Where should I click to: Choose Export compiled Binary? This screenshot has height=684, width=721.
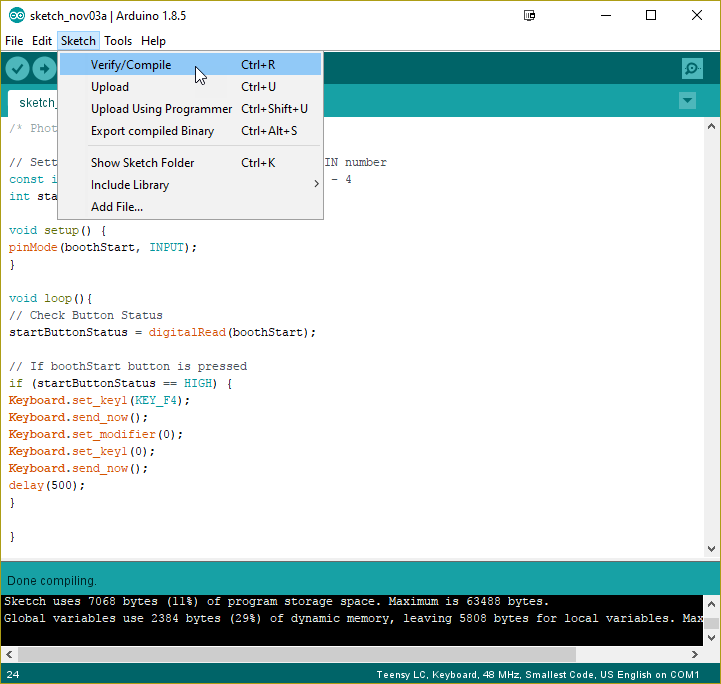[x=190, y=131]
